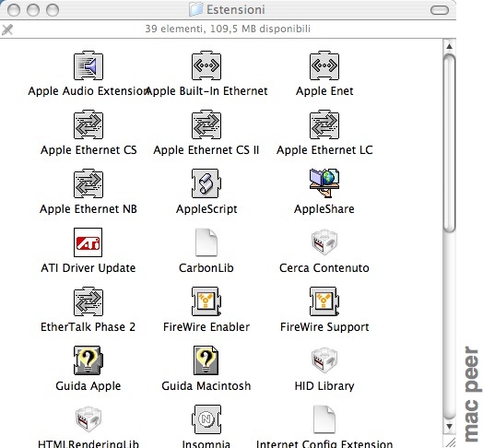
Task: Minimize the Estensioni window
Action: (x=33, y=10)
